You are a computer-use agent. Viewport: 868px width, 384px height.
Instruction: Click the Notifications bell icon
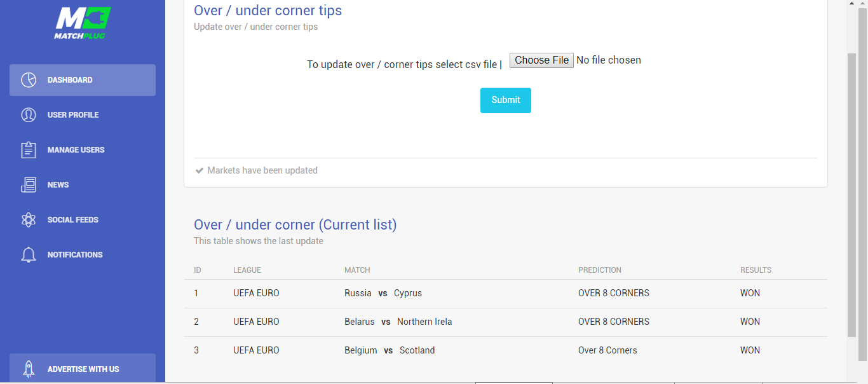(29, 255)
